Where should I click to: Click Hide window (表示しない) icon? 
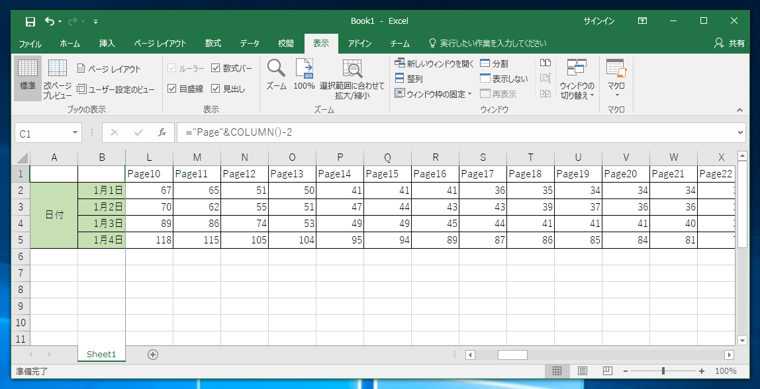[x=504, y=78]
